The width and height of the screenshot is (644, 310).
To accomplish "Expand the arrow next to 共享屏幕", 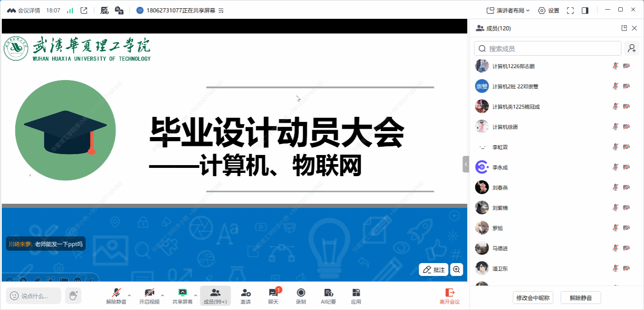I will pos(196,295).
